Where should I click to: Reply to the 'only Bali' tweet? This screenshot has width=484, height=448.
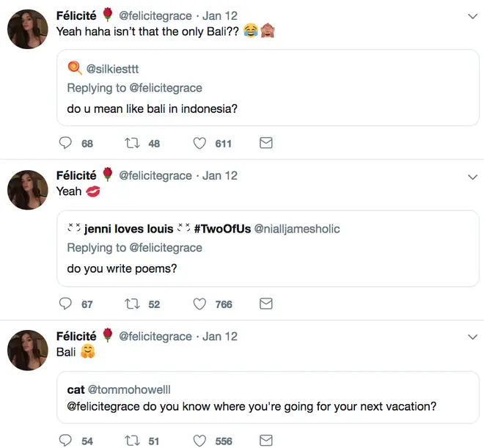point(65,143)
